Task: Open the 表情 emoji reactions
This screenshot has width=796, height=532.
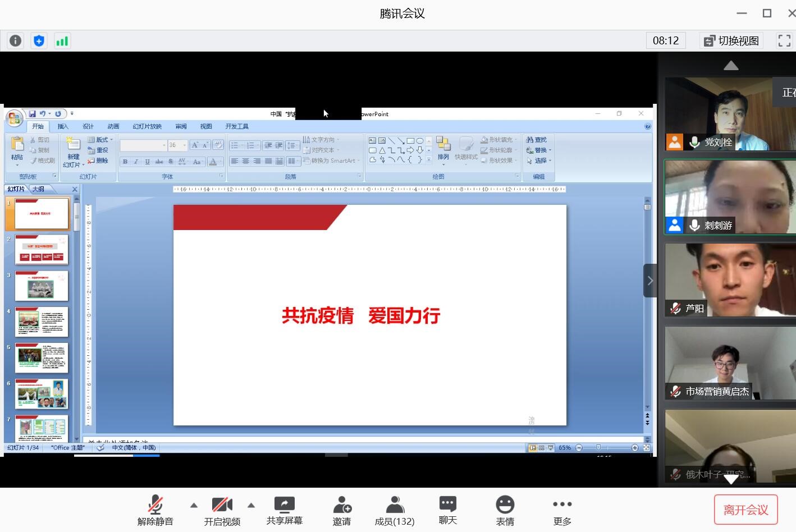Action: tap(505, 510)
